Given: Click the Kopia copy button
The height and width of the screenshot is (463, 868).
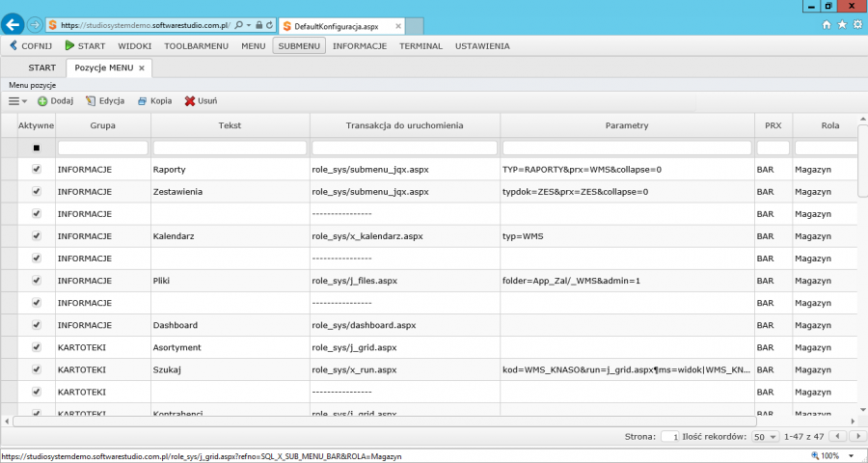Looking at the screenshot, I should coord(155,100).
